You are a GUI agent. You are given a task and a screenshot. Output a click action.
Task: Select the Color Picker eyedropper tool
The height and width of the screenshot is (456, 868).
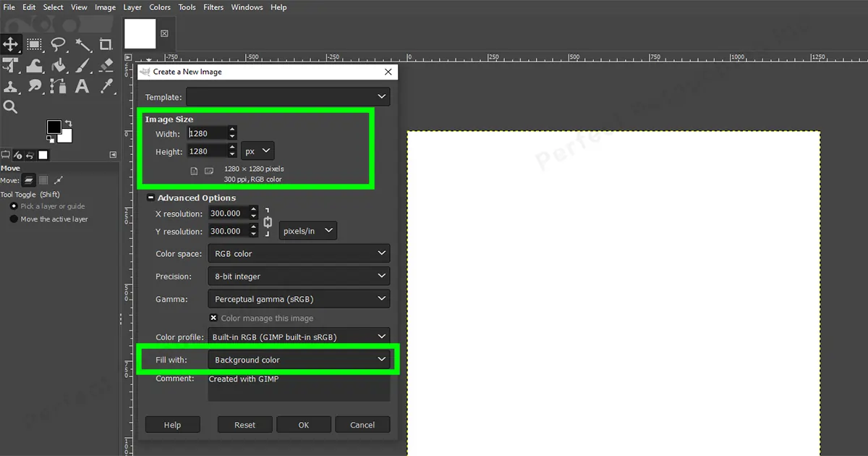point(106,87)
